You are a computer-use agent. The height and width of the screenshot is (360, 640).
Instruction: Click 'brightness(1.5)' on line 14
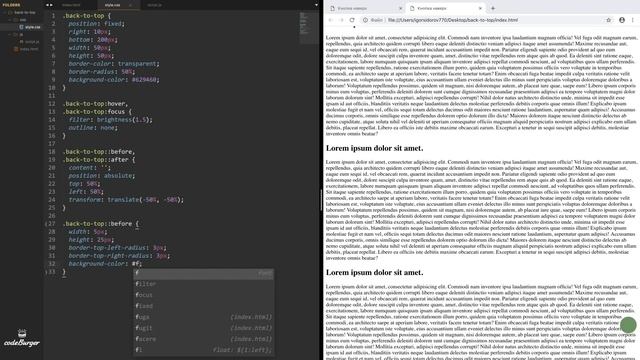(x=124, y=120)
